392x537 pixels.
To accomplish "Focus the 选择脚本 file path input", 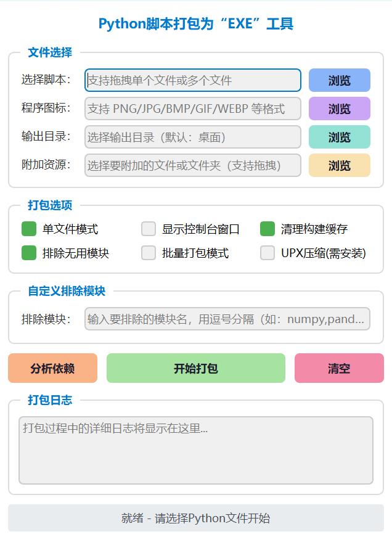I will click(x=192, y=80).
